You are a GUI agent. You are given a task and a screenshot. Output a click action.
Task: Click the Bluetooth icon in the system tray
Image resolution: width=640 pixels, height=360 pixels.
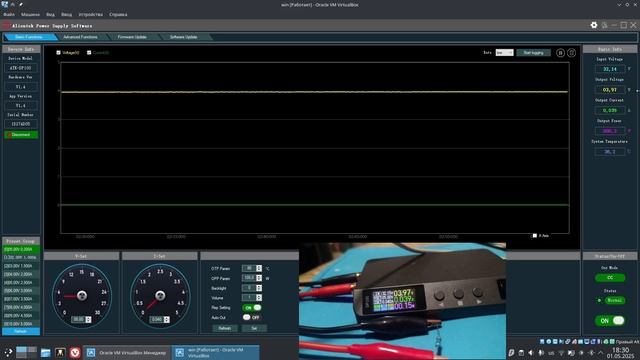tap(591, 353)
